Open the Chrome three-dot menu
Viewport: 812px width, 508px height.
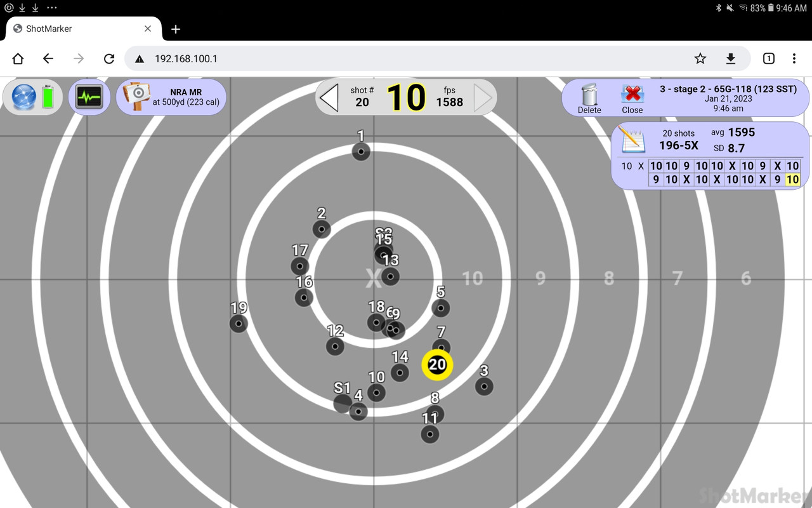tap(794, 58)
